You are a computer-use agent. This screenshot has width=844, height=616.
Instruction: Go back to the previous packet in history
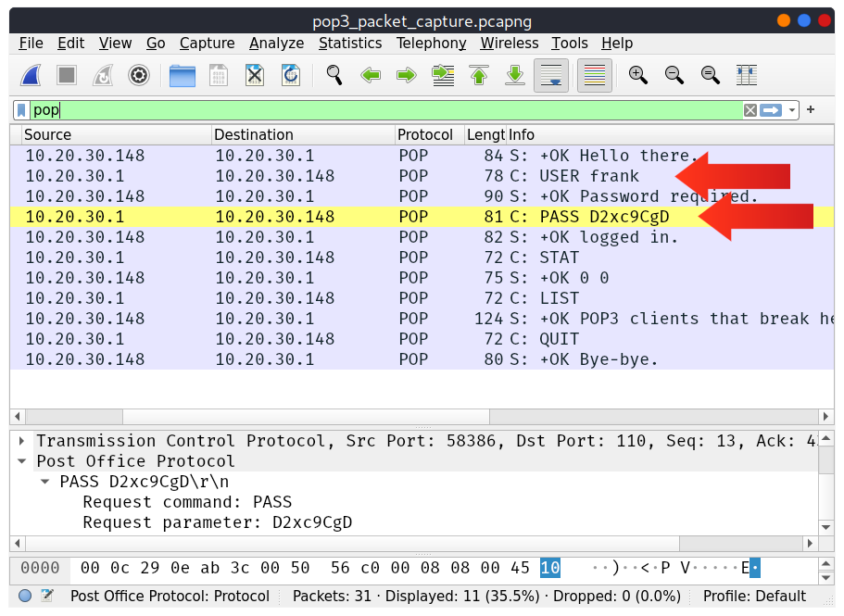371,75
